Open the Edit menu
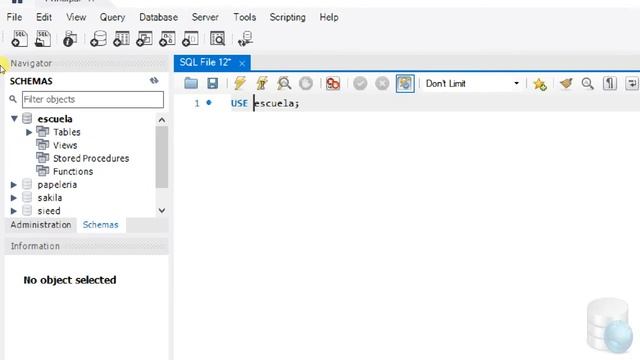The width and height of the screenshot is (640, 360). [x=44, y=17]
